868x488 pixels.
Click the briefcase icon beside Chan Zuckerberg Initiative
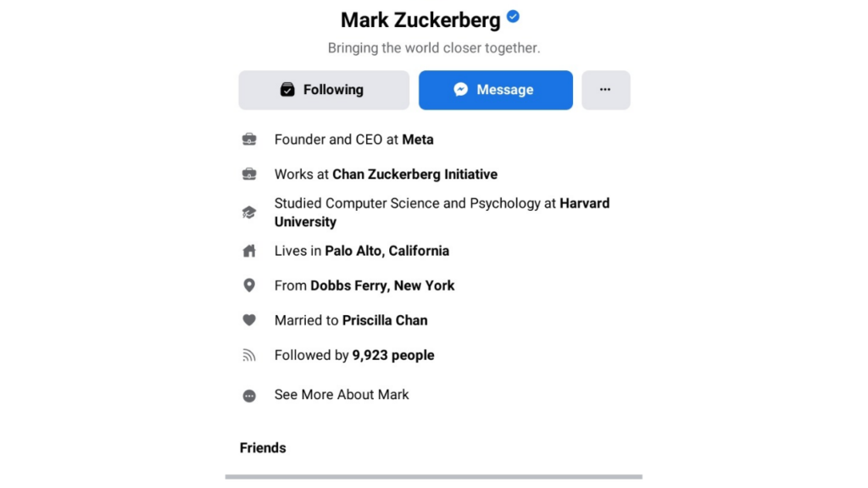click(249, 175)
